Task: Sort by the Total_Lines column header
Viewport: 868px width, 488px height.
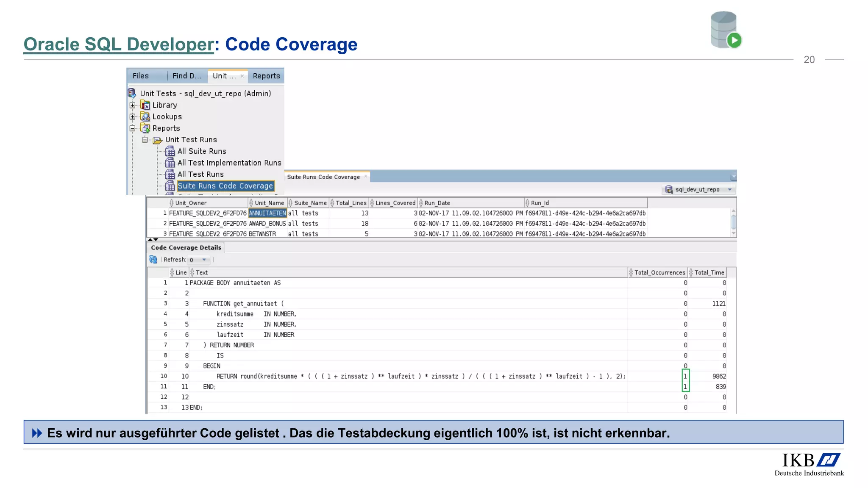Action: tap(349, 203)
